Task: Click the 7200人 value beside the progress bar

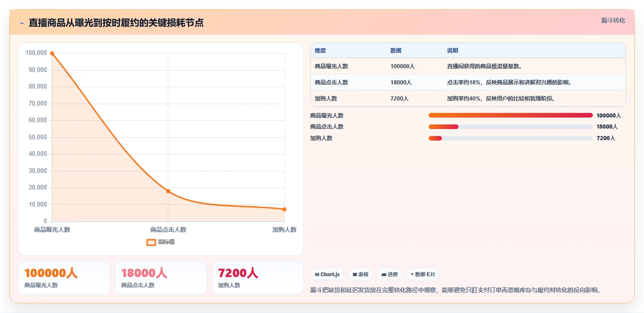Action: (606, 138)
